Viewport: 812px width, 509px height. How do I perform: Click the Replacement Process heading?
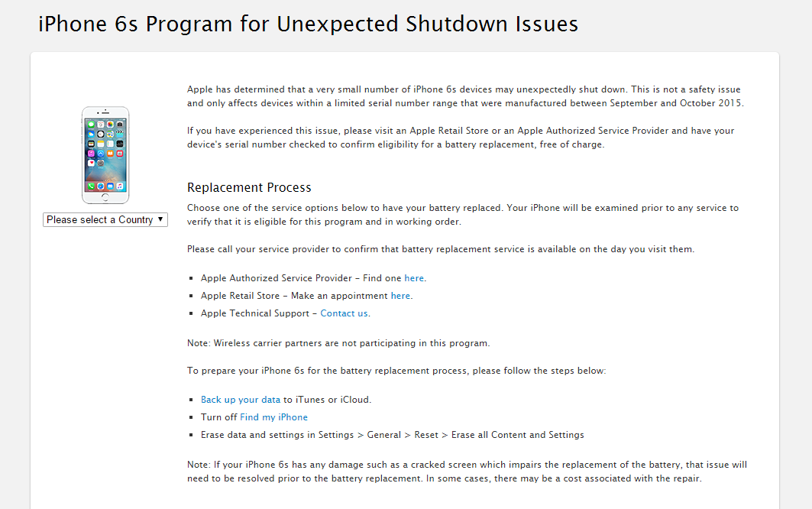pos(249,188)
